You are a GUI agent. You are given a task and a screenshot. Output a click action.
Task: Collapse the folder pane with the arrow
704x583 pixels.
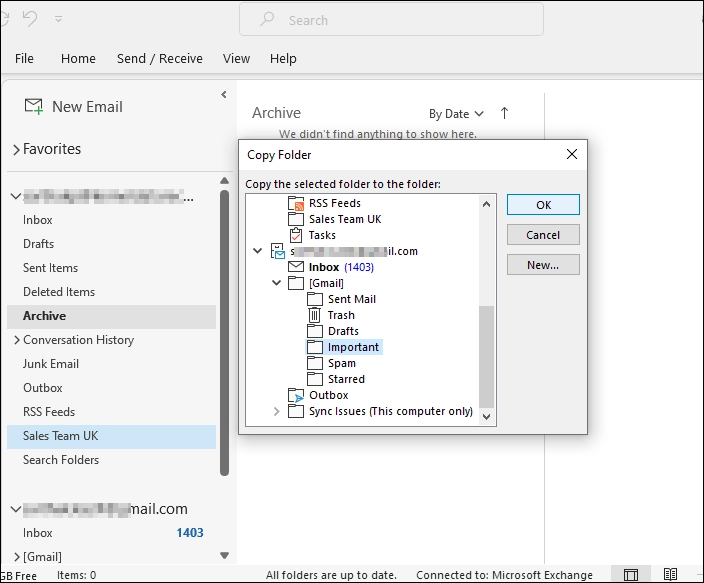(224, 94)
